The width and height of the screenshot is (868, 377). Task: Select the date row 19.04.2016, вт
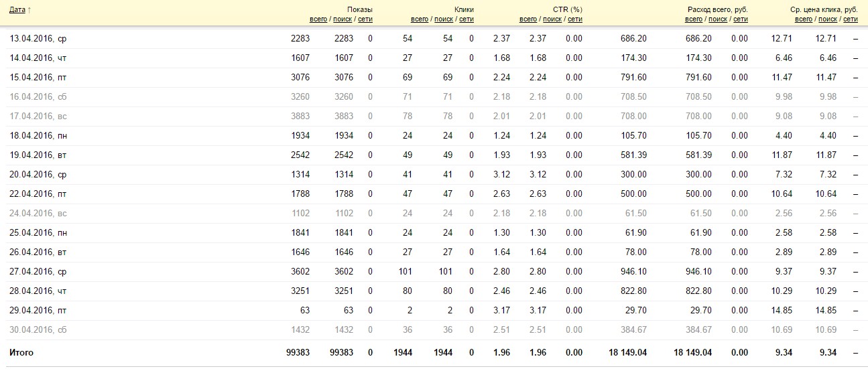pyautogui.click(x=38, y=155)
